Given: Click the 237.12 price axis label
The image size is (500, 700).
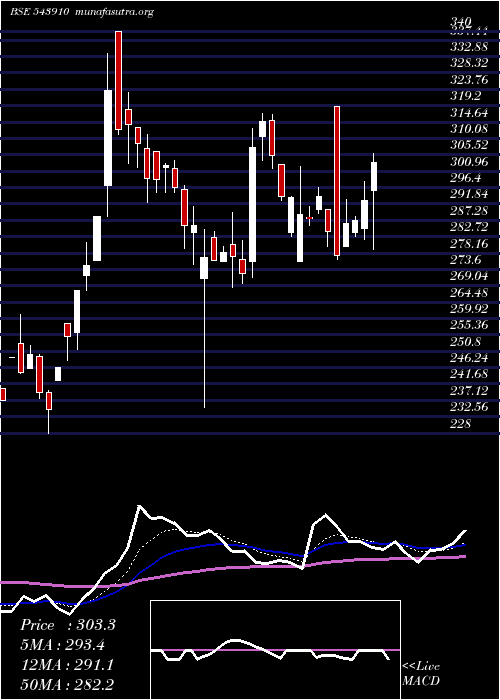Looking at the screenshot, I should 468,391.
